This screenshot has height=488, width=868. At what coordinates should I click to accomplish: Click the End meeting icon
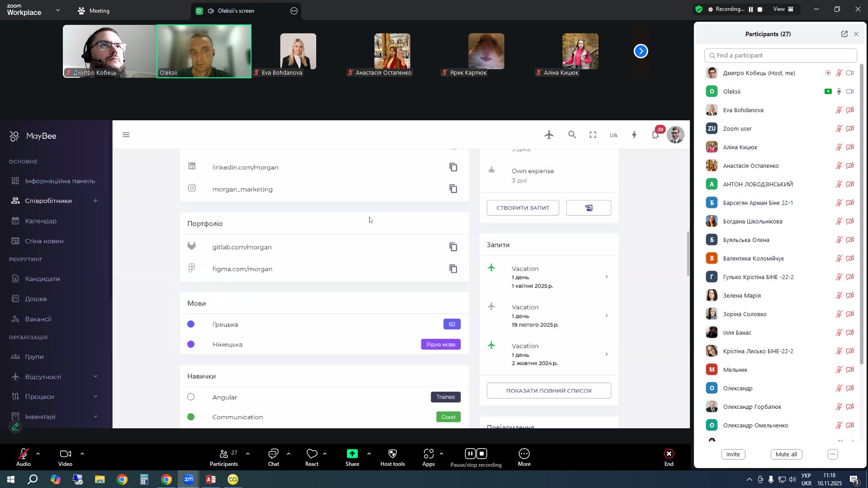coord(669,454)
